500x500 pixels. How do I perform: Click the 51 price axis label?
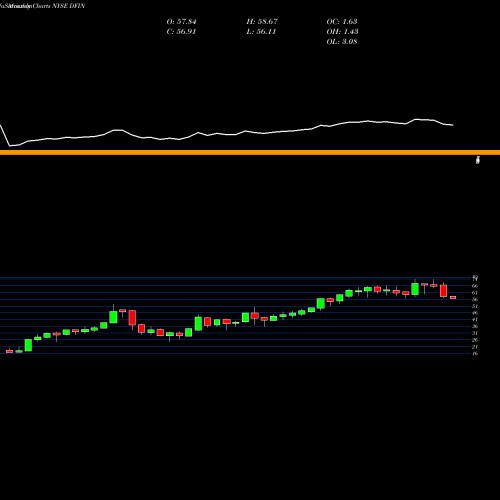pos(475,306)
